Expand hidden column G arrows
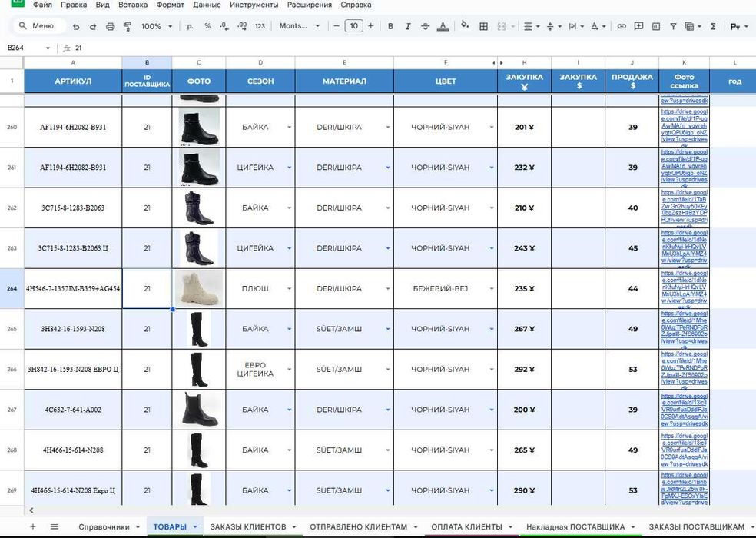Viewport: 756px width, 538px height. (498, 63)
